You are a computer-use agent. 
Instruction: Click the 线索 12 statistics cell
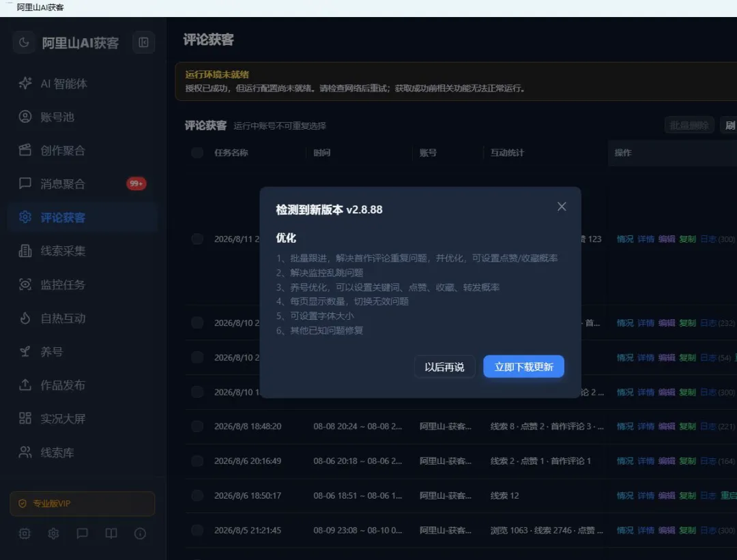[x=505, y=496]
